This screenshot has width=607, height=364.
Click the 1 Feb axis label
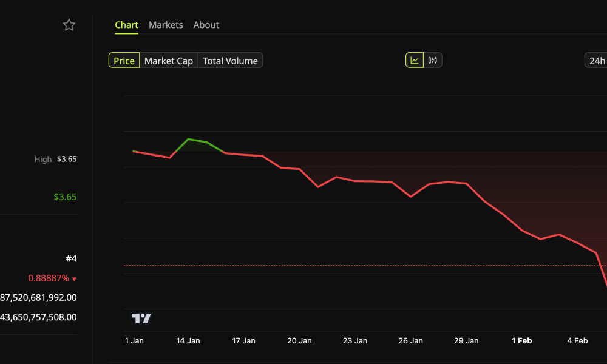(521, 340)
